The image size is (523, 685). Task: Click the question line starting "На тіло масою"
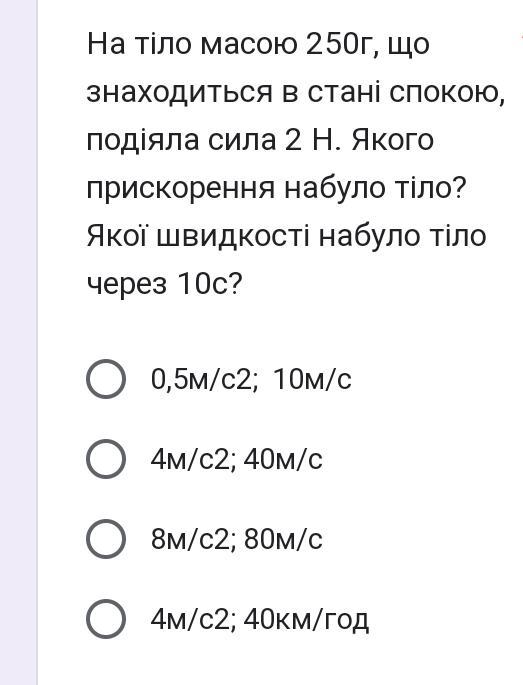258,45
